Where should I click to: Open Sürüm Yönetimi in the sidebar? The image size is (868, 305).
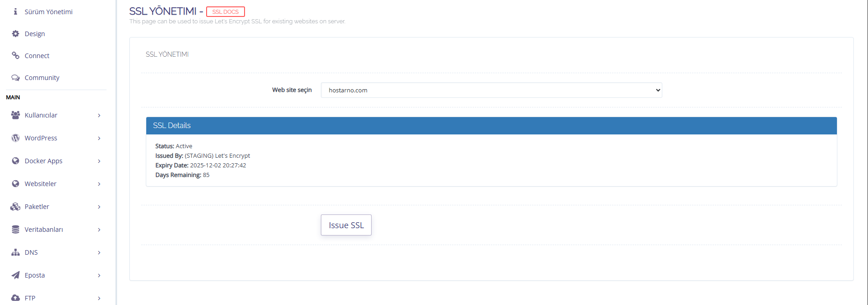[x=48, y=11]
